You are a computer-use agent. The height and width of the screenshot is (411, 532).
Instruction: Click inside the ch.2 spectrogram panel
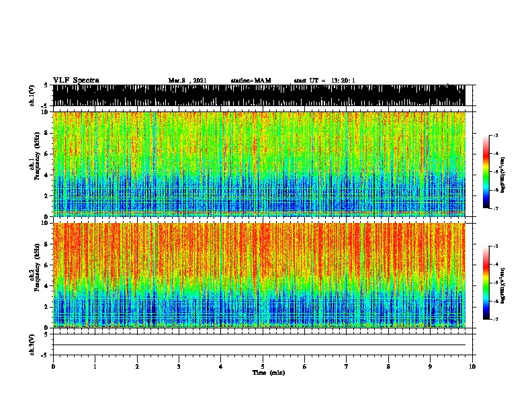[259, 275]
